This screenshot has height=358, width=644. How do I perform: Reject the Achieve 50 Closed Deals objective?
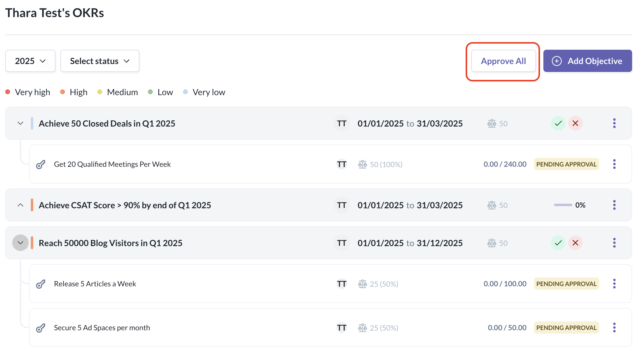coord(575,124)
